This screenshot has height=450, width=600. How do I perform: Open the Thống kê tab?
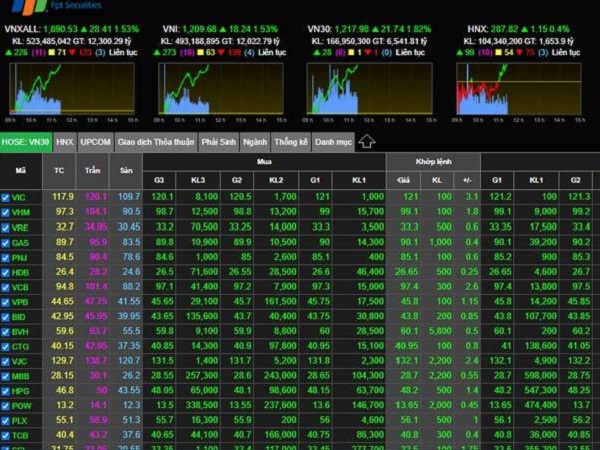[290, 142]
